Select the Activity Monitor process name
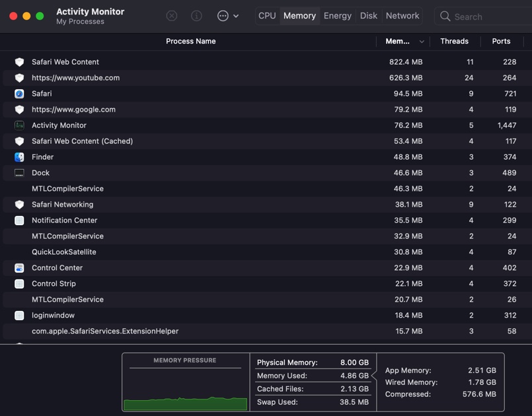This screenshot has width=532, height=416. click(59, 125)
